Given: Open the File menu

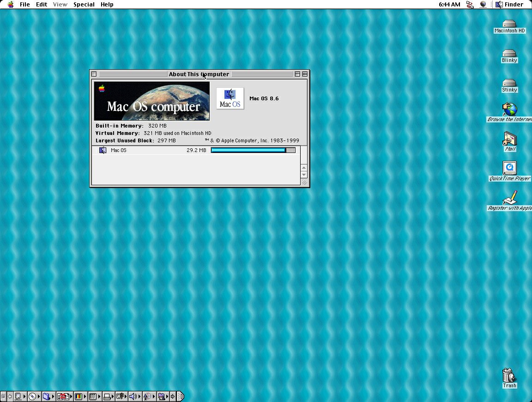Looking at the screenshot, I should tap(25, 5).
